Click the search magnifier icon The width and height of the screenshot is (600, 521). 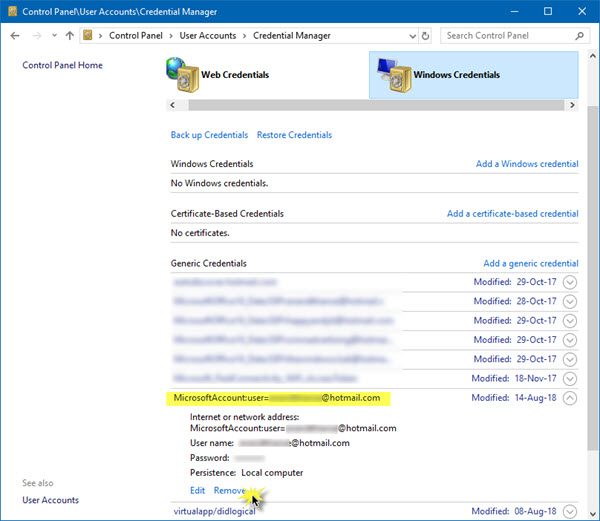point(580,36)
